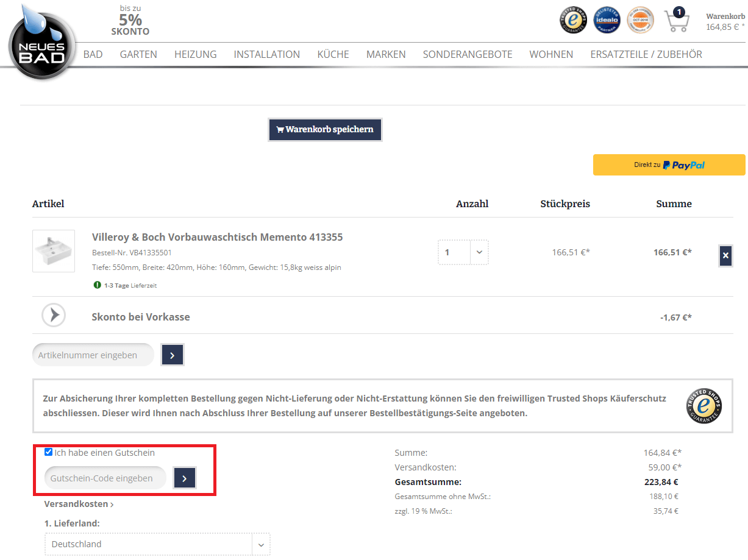This screenshot has width=748, height=560.
Task: Focus the Artikelnummer eingeben field
Action: [x=93, y=355]
